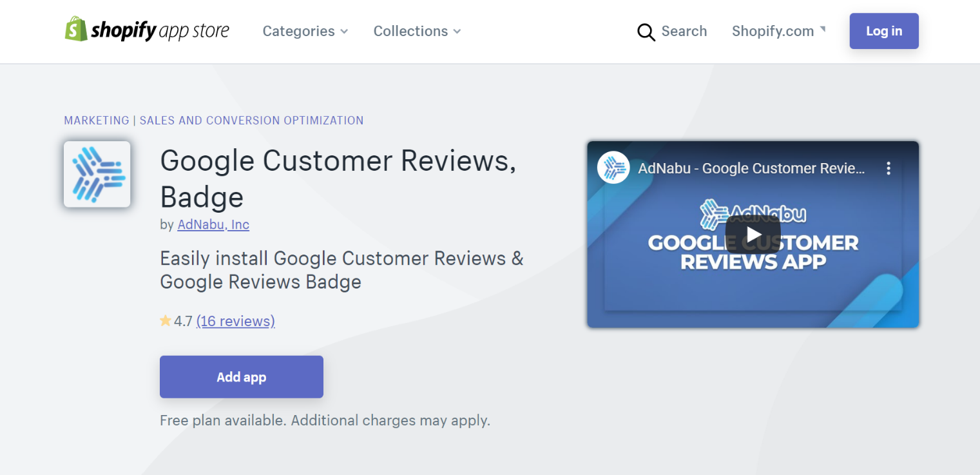Click the AdNabu channel avatar in video
The height and width of the screenshot is (475, 980).
tap(613, 168)
